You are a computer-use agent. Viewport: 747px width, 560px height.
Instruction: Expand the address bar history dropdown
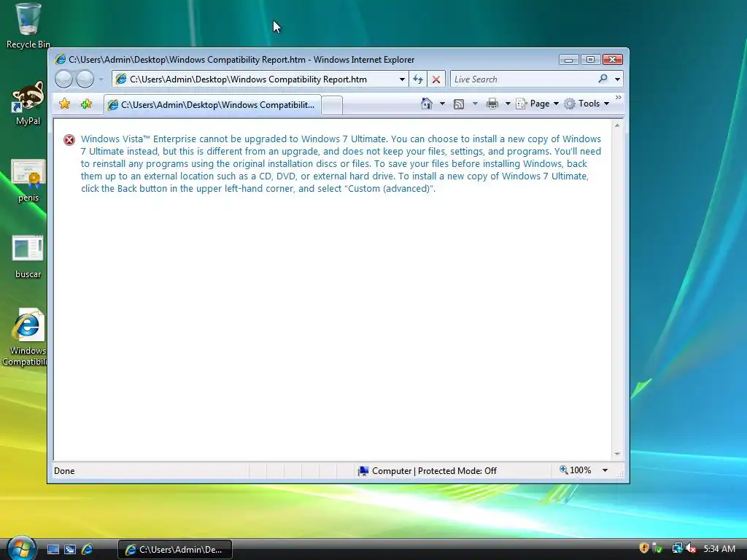pos(402,79)
